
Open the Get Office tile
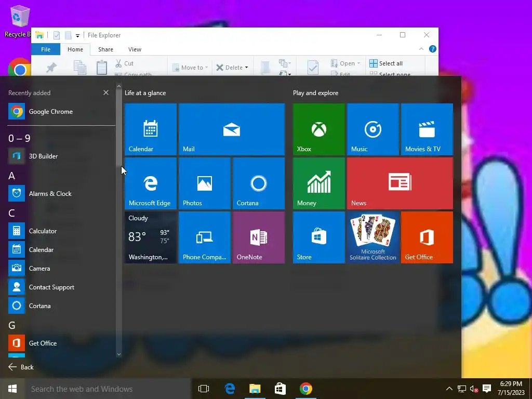[x=427, y=237]
